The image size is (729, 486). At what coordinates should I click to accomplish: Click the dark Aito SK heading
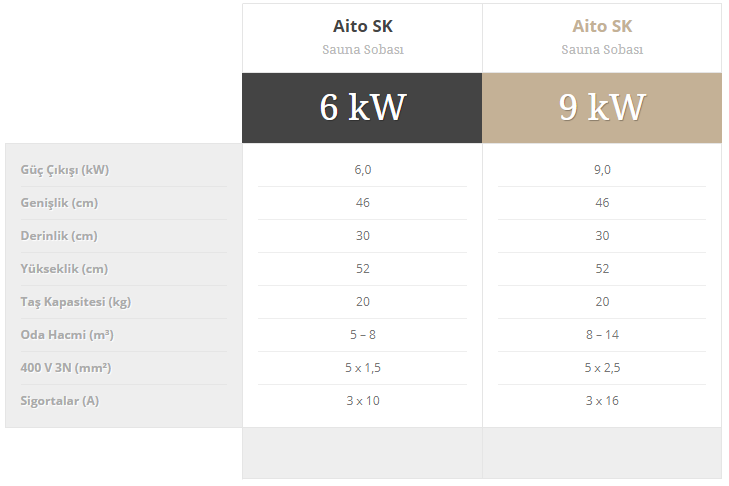click(362, 26)
